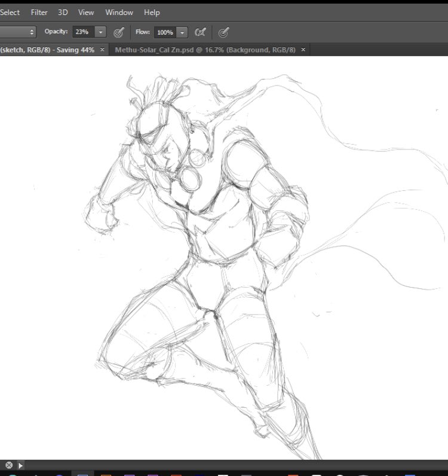Enable airbrush-style build-up icon
The image size is (448, 476).
(200, 32)
